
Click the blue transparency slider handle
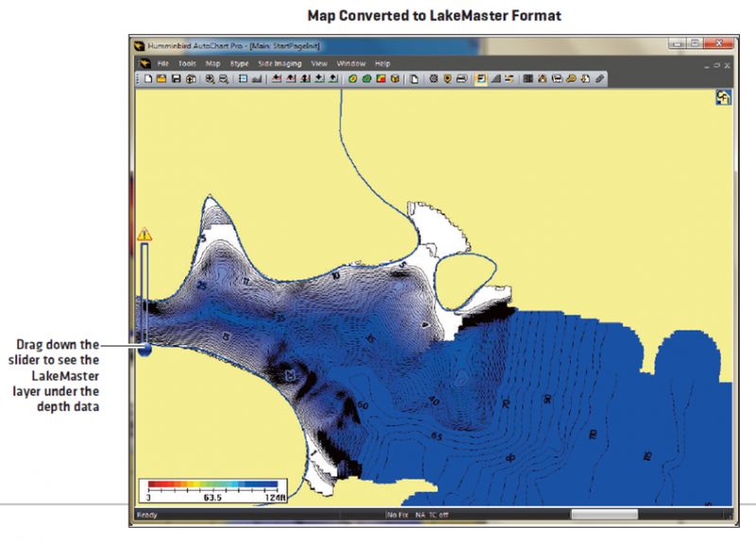coord(145,348)
